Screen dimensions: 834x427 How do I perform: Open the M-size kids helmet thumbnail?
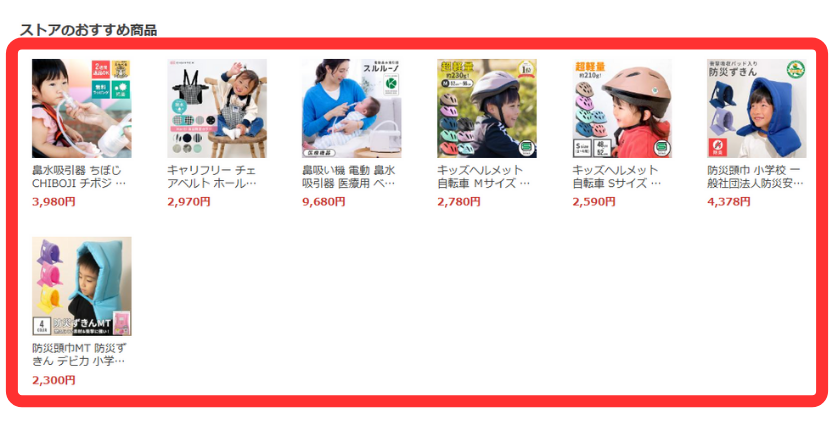(487, 108)
